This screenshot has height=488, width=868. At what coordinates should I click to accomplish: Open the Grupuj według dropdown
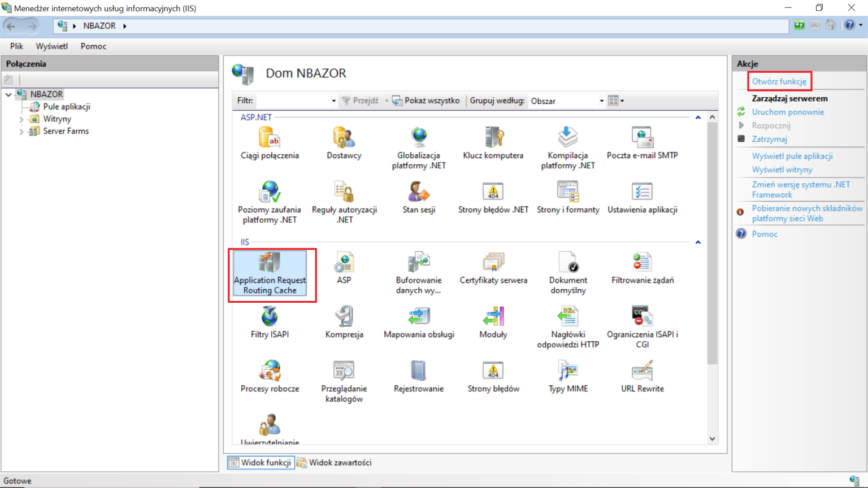(601, 101)
